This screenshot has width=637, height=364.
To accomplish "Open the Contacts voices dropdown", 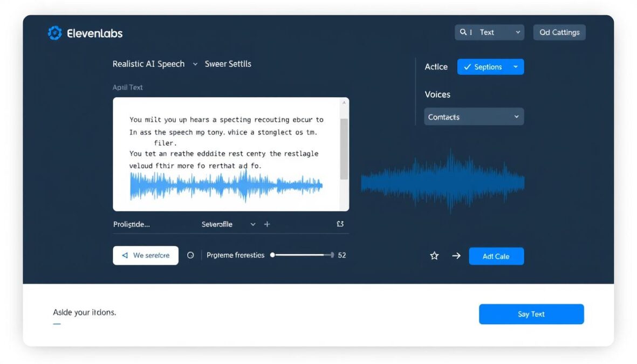I will (474, 116).
